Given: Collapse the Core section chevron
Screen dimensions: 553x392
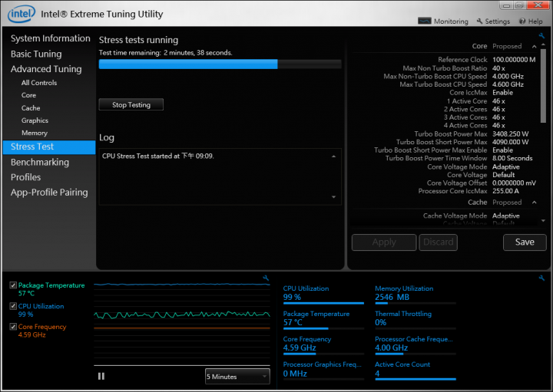Looking at the screenshot, I should (x=534, y=46).
